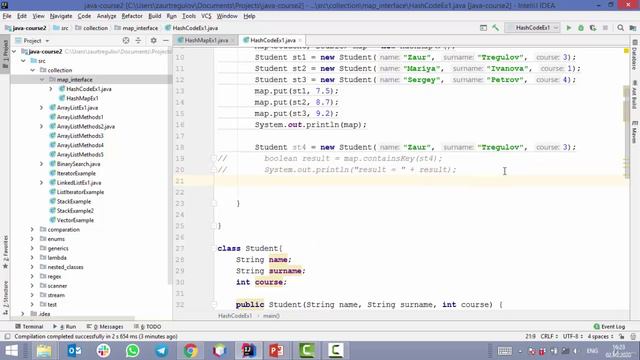Open the Analyze menu
Screen dimensions: 640x360
tap(107, 16)
